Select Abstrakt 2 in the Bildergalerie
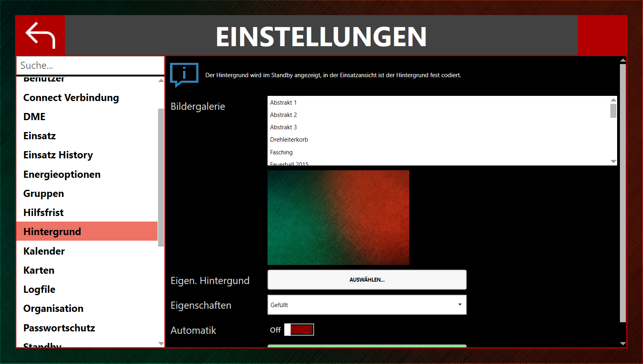The width and height of the screenshot is (643, 364). point(283,115)
